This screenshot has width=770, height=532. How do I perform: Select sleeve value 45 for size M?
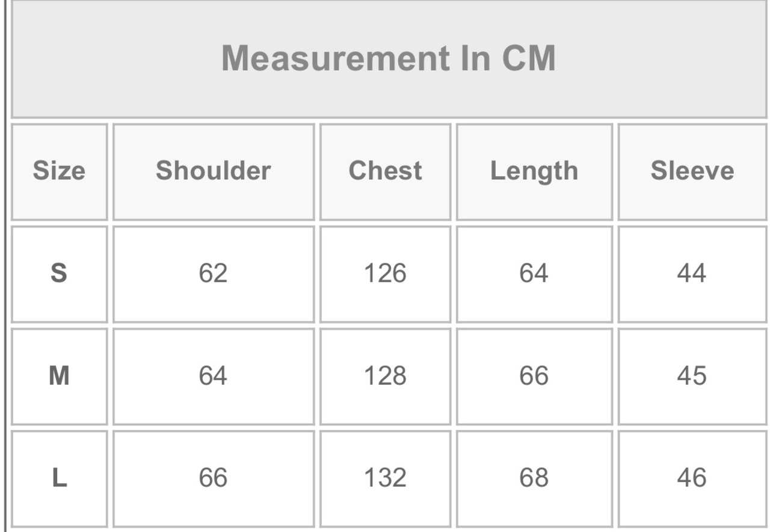click(x=691, y=376)
